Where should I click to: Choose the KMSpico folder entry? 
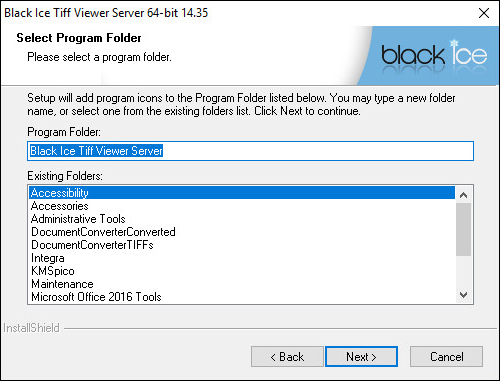click(242, 271)
